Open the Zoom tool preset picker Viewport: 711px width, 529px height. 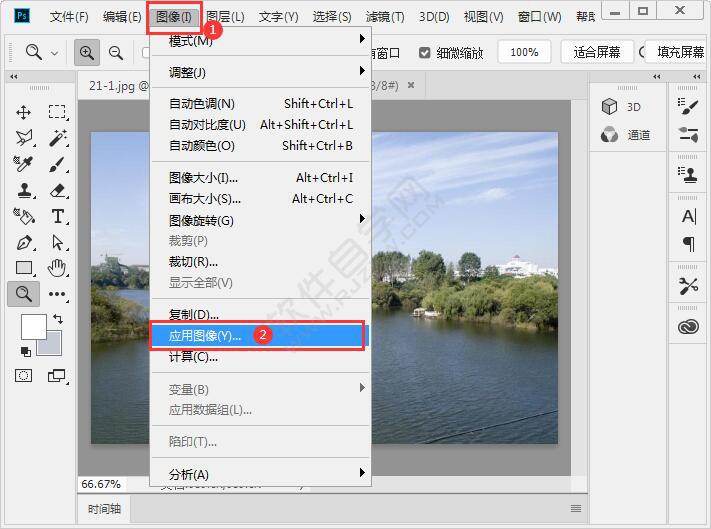(x=42, y=53)
